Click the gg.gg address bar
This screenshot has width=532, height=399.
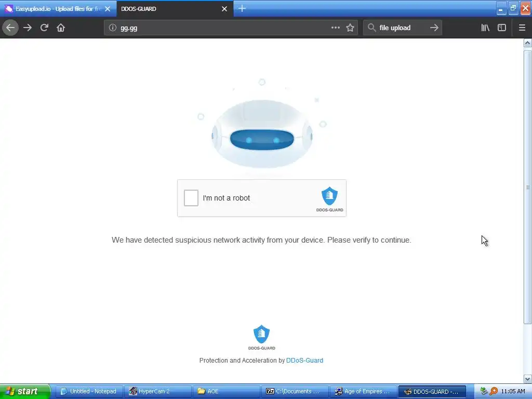(231, 28)
